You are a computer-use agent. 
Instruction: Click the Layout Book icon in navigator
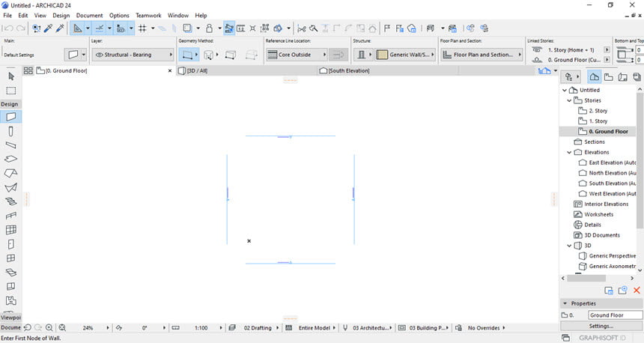[622, 77]
